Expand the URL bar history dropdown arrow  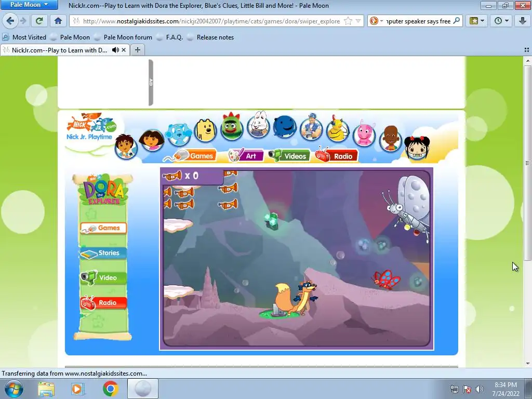tap(358, 21)
